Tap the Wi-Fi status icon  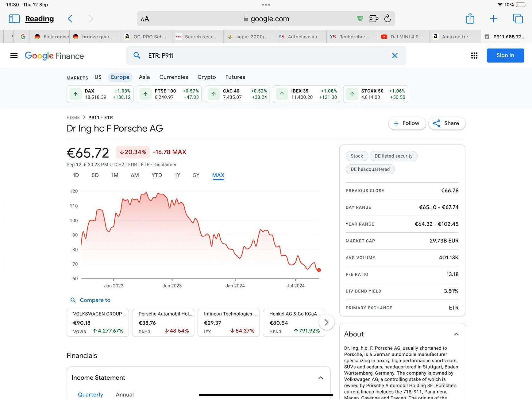click(500, 5)
